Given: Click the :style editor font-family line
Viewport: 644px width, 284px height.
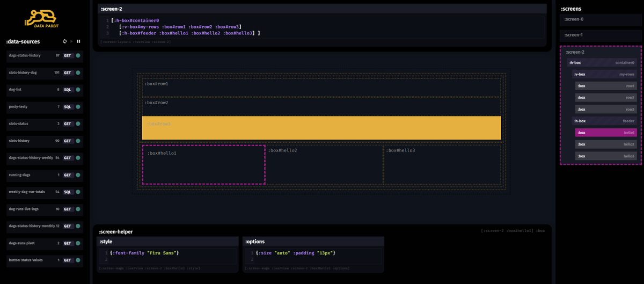Looking at the screenshot, I should tap(144, 252).
